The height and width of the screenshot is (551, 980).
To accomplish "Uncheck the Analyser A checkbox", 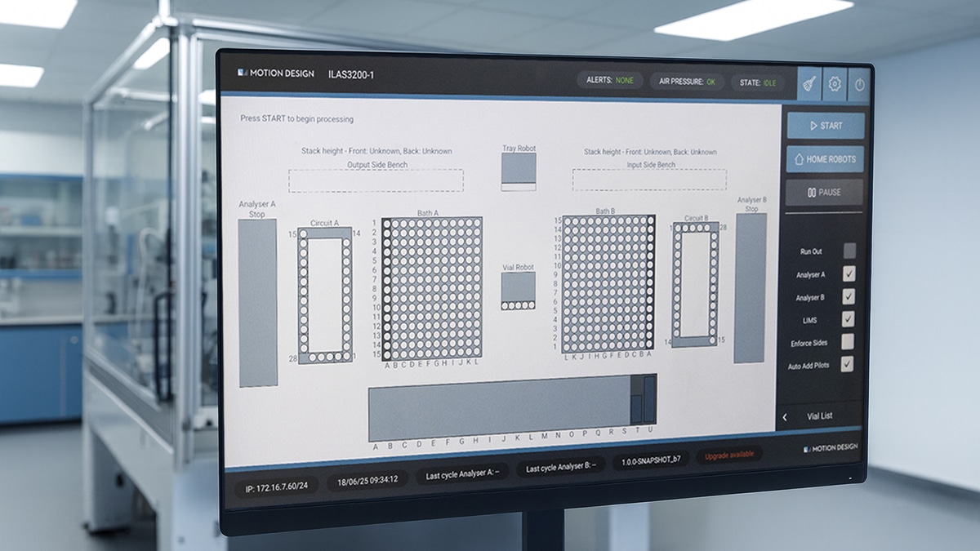I will pos(849,274).
